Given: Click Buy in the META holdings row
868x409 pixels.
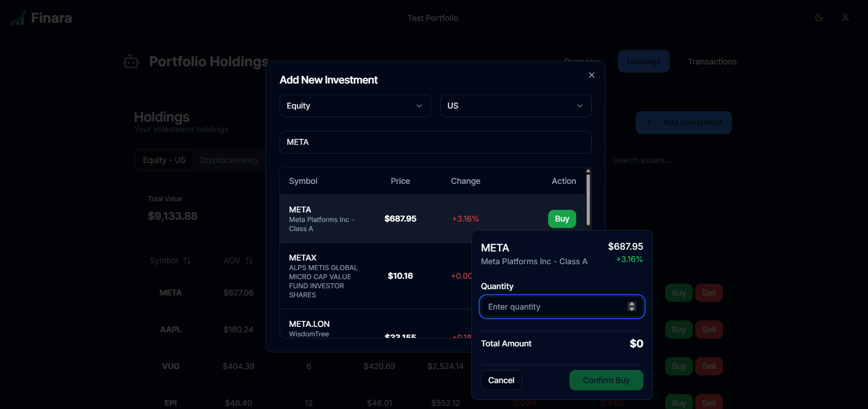Looking at the screenshot, I should (x=679, y=293).
